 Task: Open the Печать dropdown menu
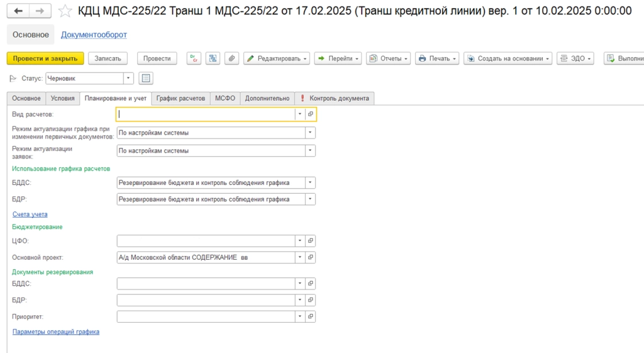coord(437,59)
